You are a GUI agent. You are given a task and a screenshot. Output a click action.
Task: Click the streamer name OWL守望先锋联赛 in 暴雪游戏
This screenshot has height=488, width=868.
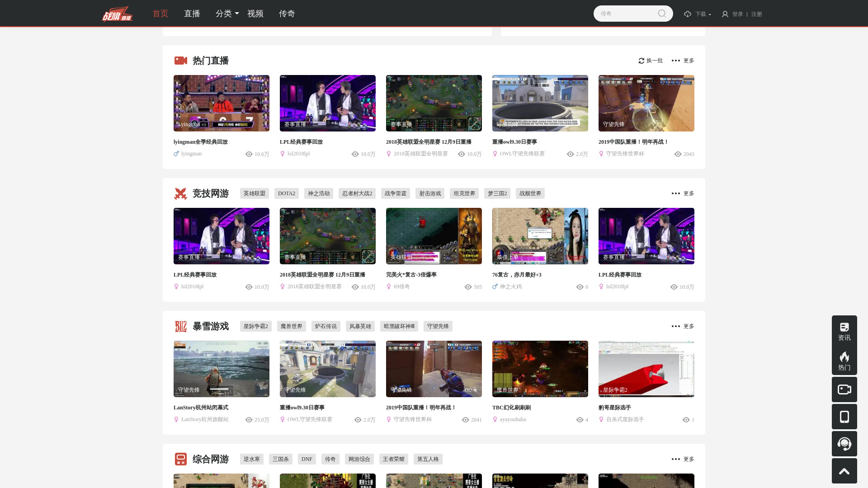(310, 419)
